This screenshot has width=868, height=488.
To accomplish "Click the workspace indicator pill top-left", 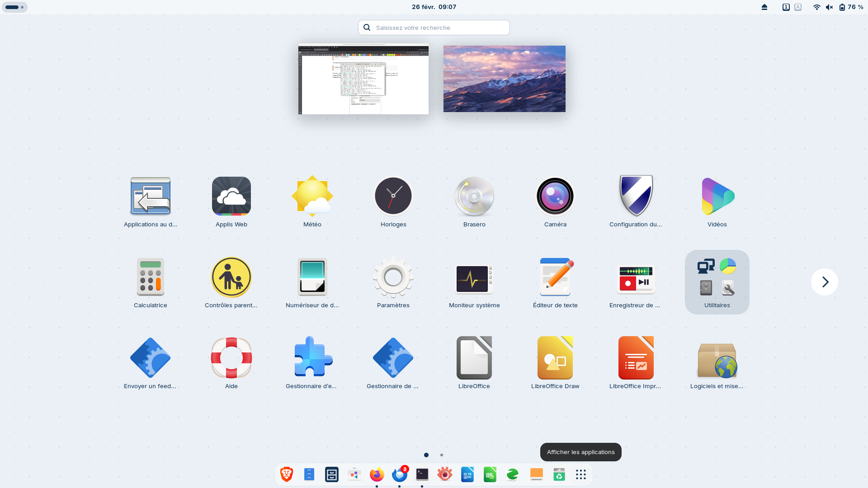I will [14, 7].
